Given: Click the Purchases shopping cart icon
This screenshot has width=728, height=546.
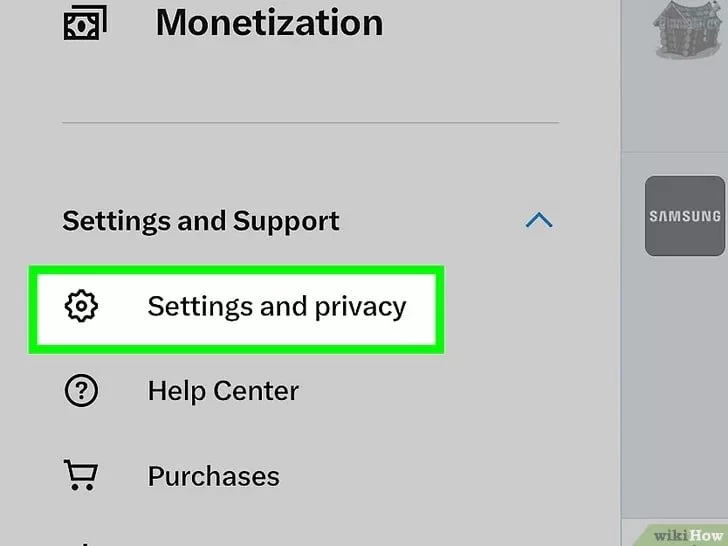Looking at the screenshot, I should 81,476.
